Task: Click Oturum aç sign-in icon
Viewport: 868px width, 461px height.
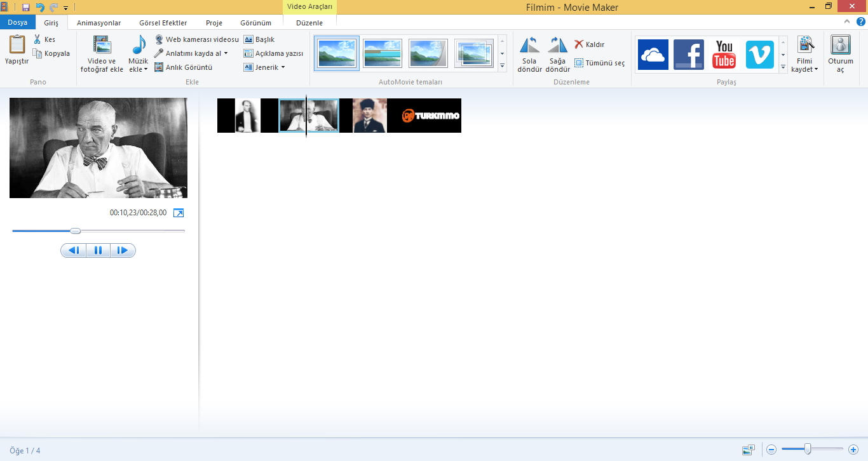Action: point(841,44)
